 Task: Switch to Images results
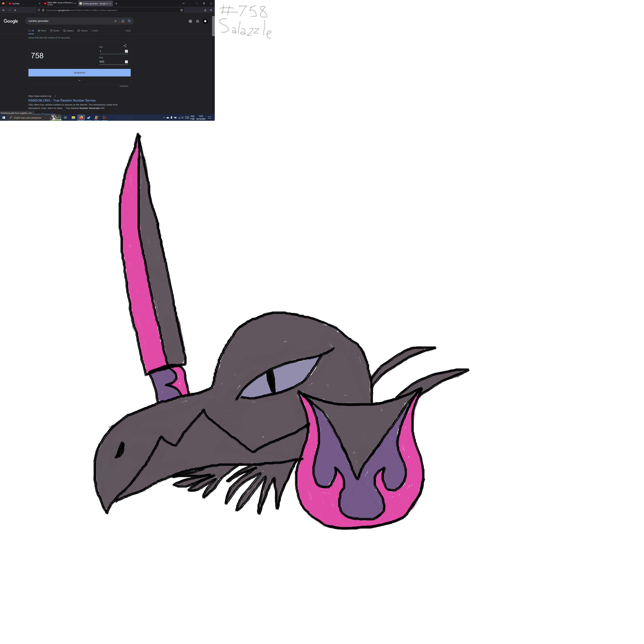pos(68,31)
